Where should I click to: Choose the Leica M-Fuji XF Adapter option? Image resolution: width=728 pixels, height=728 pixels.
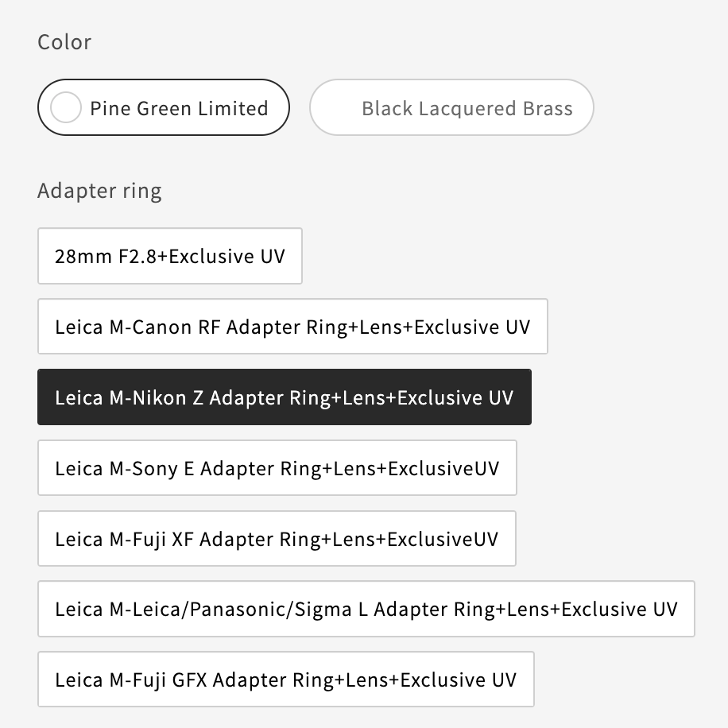277,539
